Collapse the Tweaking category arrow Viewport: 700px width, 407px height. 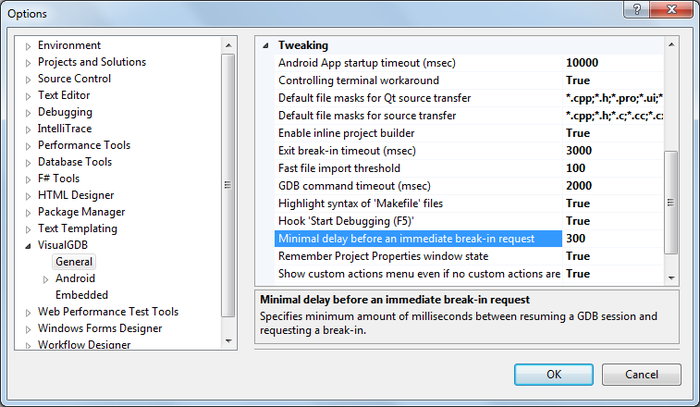click(266, 46)
